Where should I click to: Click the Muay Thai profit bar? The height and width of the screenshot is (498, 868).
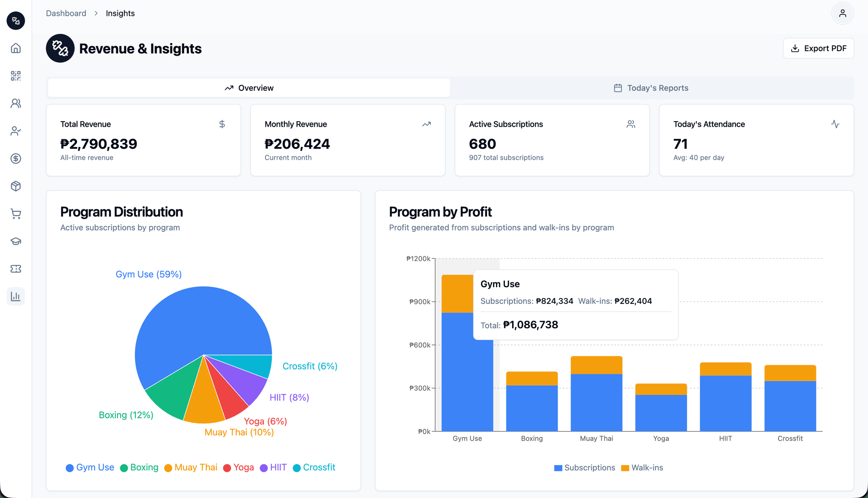tap(596, 398)
